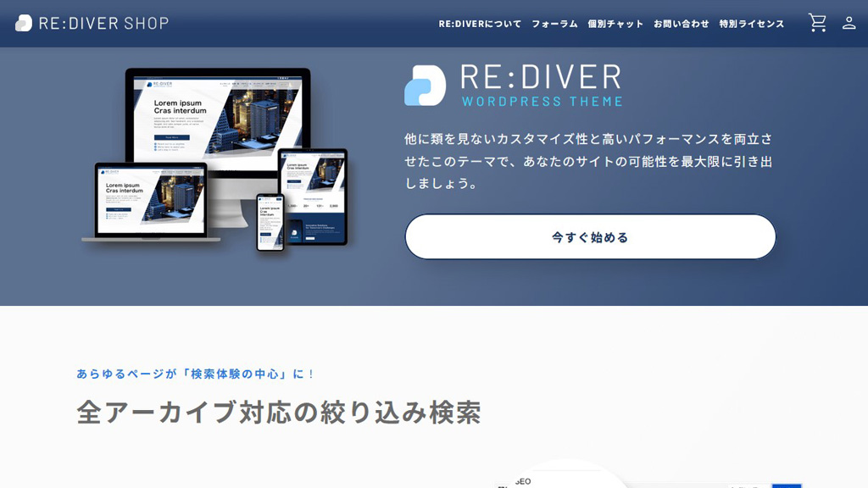Click the partial blue button at the bottom edge
This screenshot has width=868, height=488.
[787, 485]
